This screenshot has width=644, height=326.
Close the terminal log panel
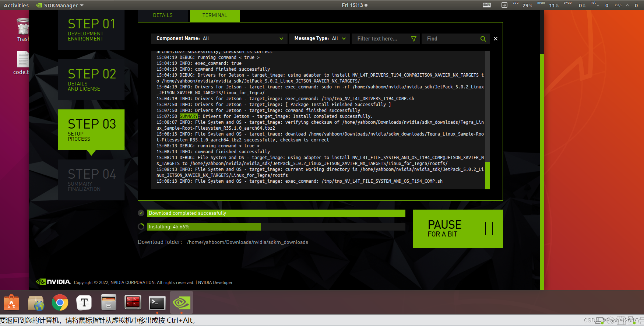tap(496, 39)
